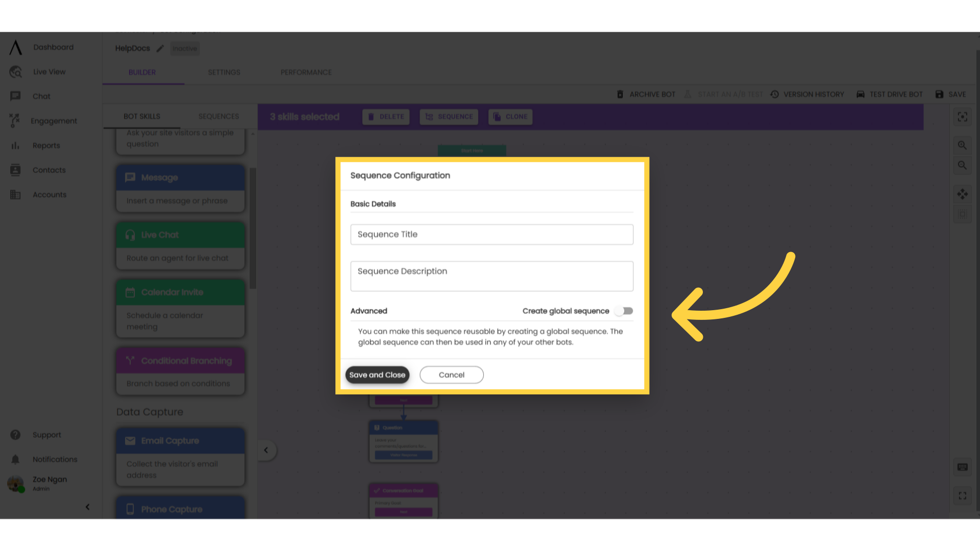
Task: Click the Contacts sidebar icon
Action: pos(15,169)
